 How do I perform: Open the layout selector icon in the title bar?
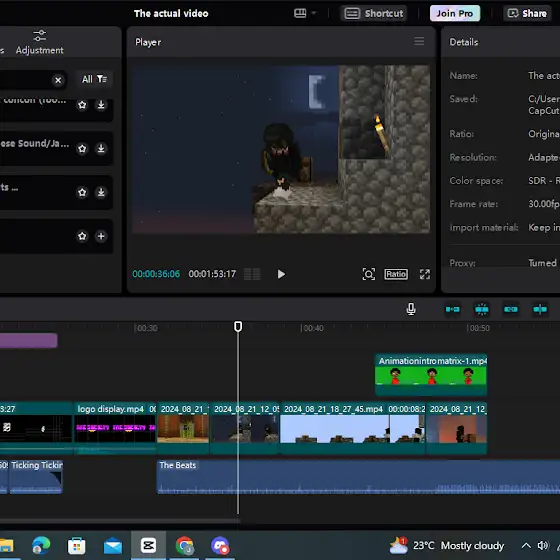305,13
